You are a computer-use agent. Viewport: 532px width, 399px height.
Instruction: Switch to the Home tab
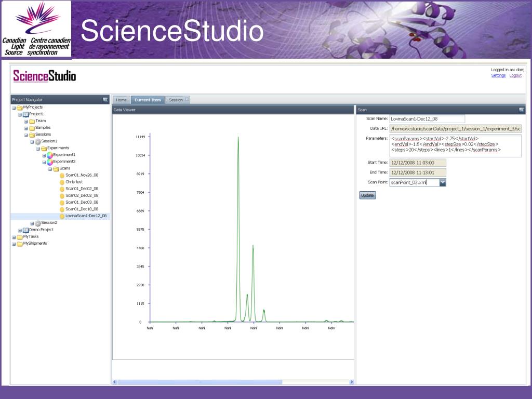pyautogui.click(x=121, y=100)
